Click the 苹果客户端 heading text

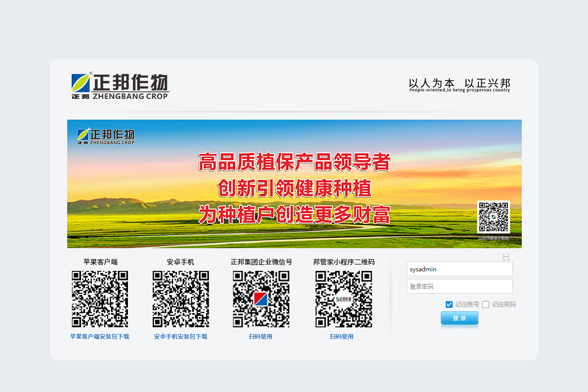(x=100, y=262)
